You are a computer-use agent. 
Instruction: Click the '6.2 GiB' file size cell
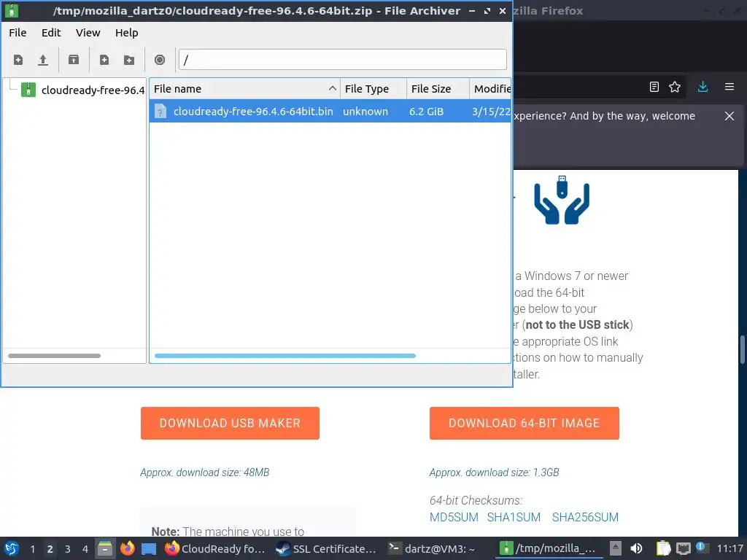pyautogui.click(x=426, y=112)
